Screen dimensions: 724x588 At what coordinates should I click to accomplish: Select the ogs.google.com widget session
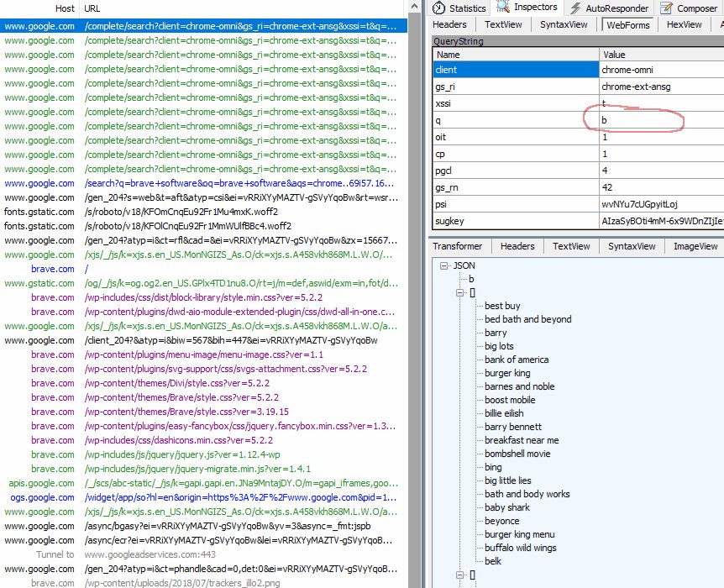click(x=203, y=497)
